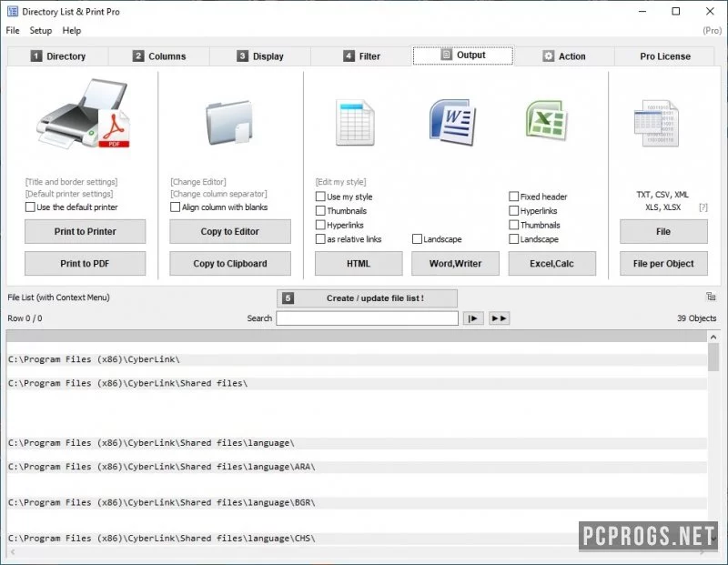Viewport: 728px width, 565px height.
Task: Switch to the Columns tab
Action: point(159,56)
